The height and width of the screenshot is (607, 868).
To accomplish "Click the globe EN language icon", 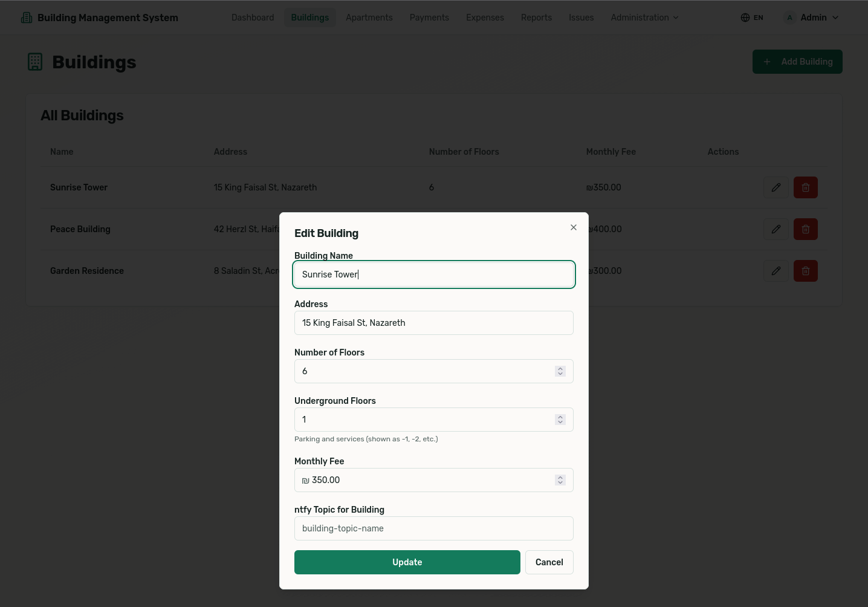I will click(x=751, y=18).
